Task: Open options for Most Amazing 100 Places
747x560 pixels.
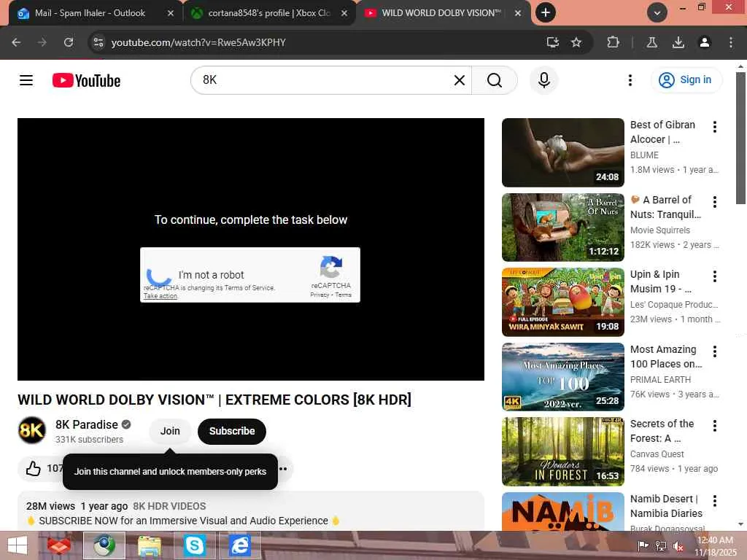Action: (x=715, y=351)
